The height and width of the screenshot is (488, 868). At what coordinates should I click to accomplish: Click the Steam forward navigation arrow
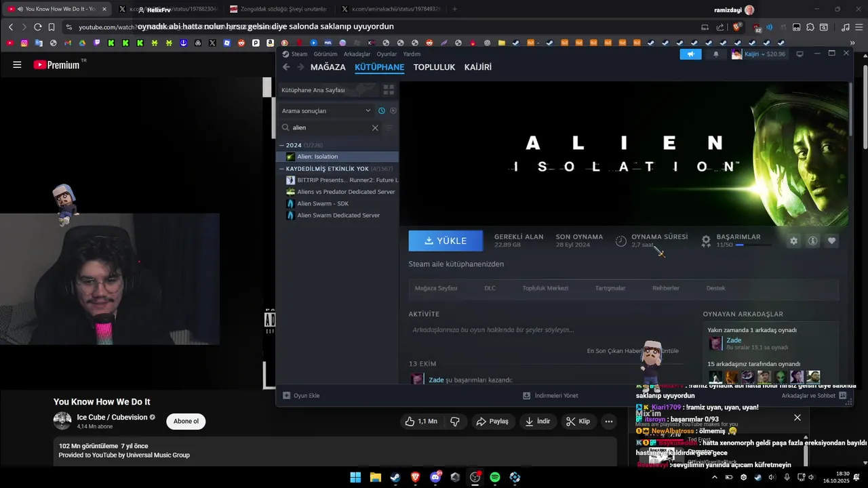[301, 67]
